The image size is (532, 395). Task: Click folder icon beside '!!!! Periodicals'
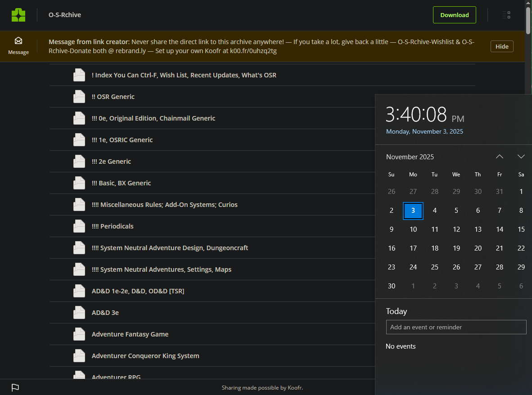pyautogui.click(x=79, y=226)
